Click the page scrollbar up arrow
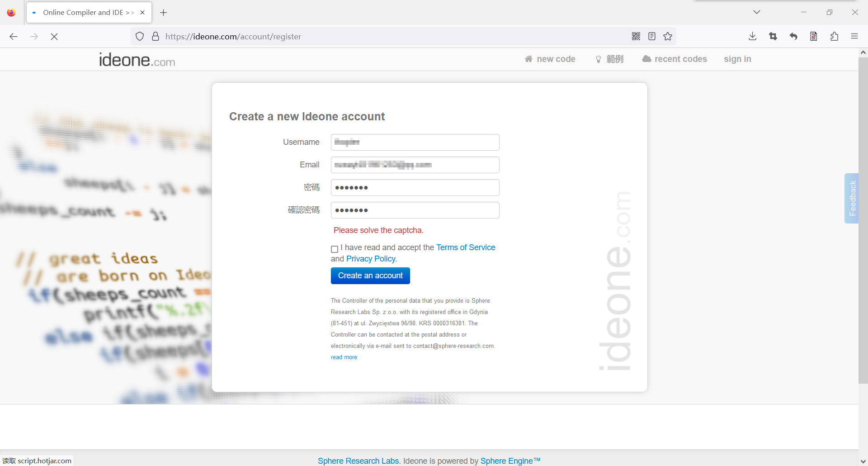Screen dimensions: 868x466 tap(863, 52)
